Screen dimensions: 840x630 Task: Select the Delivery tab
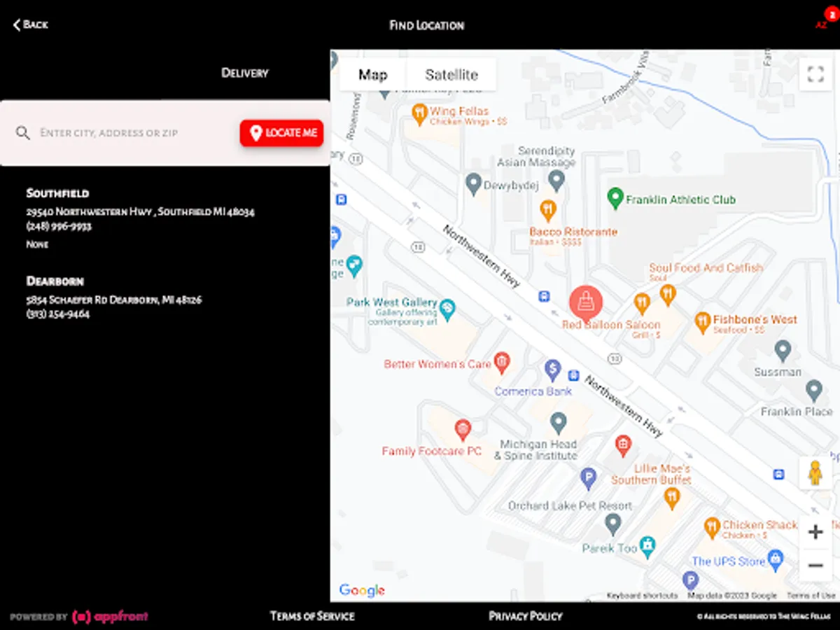pyautogui.click(x=245, y=73)
